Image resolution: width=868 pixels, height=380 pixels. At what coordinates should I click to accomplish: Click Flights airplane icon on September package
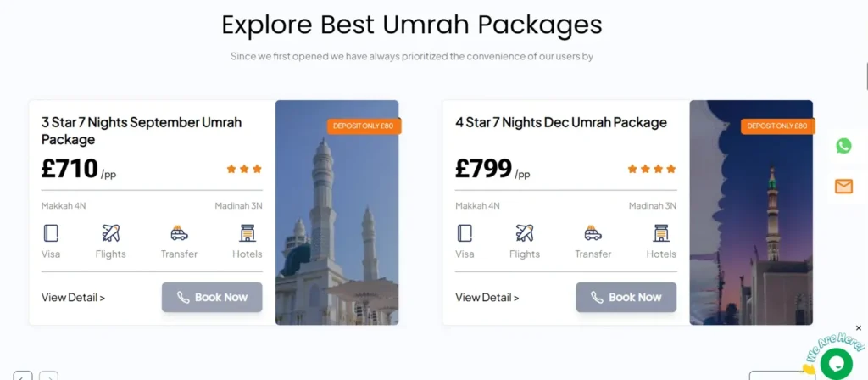(111, 233)
